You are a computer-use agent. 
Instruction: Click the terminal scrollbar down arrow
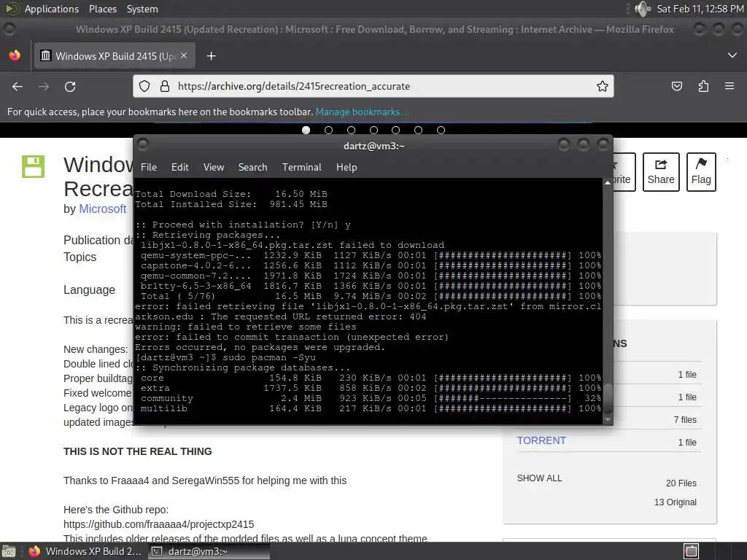click(x=608, y=419)
